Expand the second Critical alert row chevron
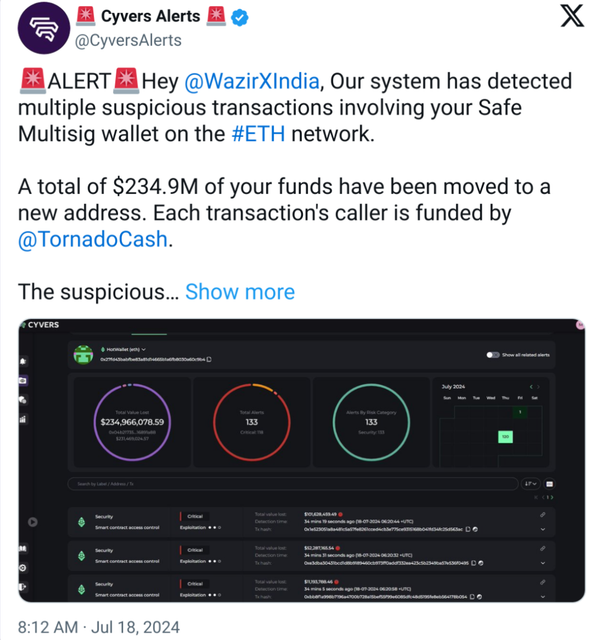This screenshot has width=602, height=640. [543, 563]
